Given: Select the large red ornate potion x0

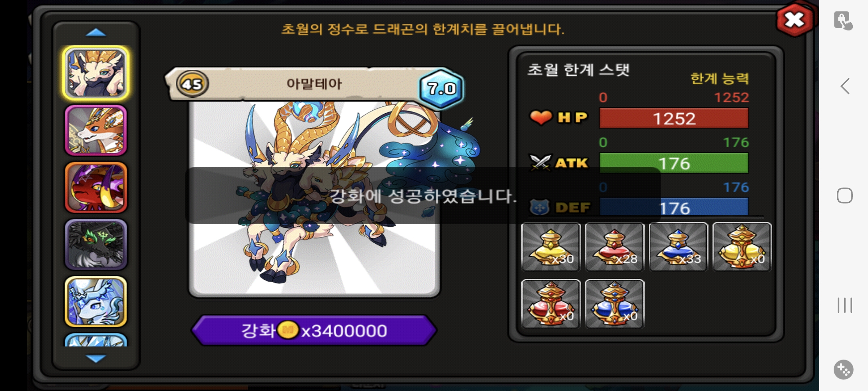Looking at the screenshot, I should (551, 304).
